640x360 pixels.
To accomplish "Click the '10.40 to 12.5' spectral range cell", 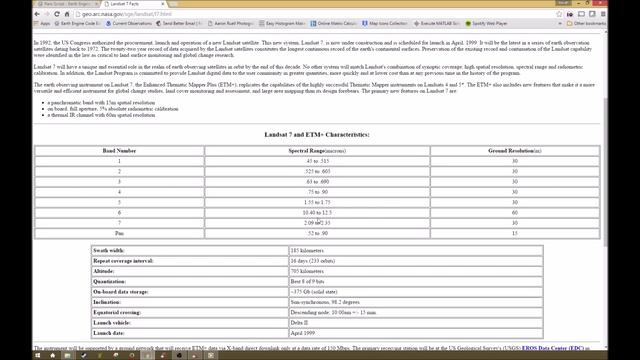I will tap(317, 213).
